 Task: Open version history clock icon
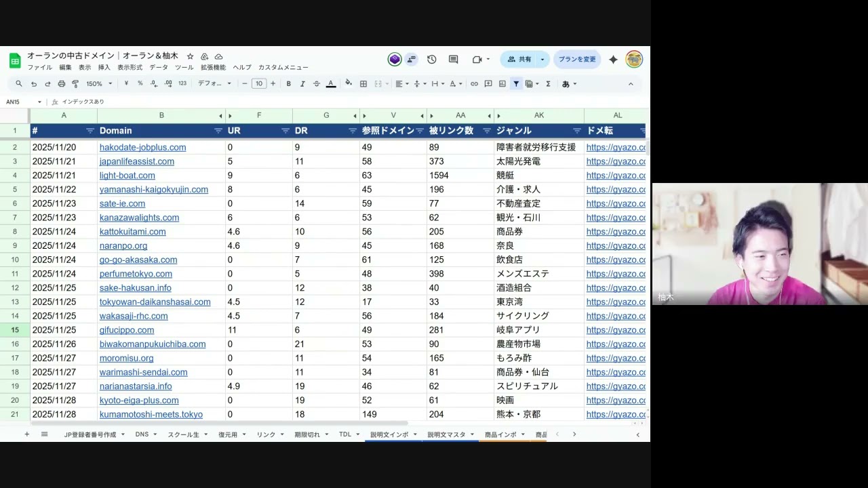click(432, 60)
